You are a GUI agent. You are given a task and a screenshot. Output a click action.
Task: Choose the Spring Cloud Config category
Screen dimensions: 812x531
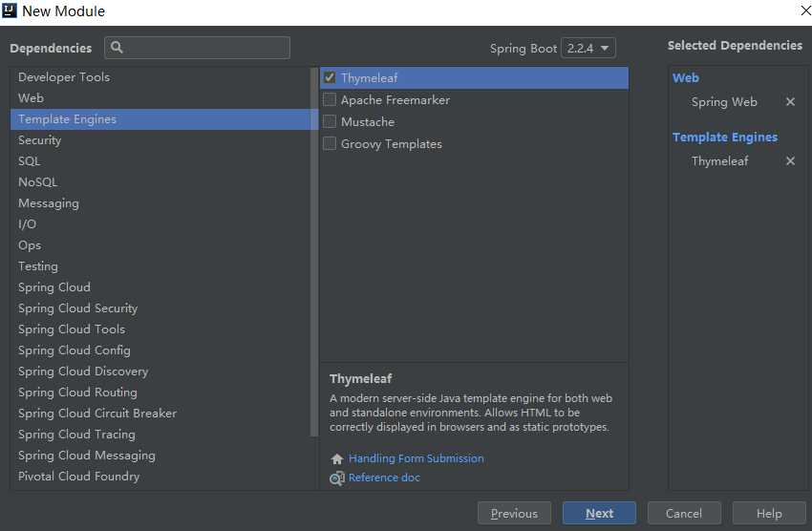click(75, 350)
